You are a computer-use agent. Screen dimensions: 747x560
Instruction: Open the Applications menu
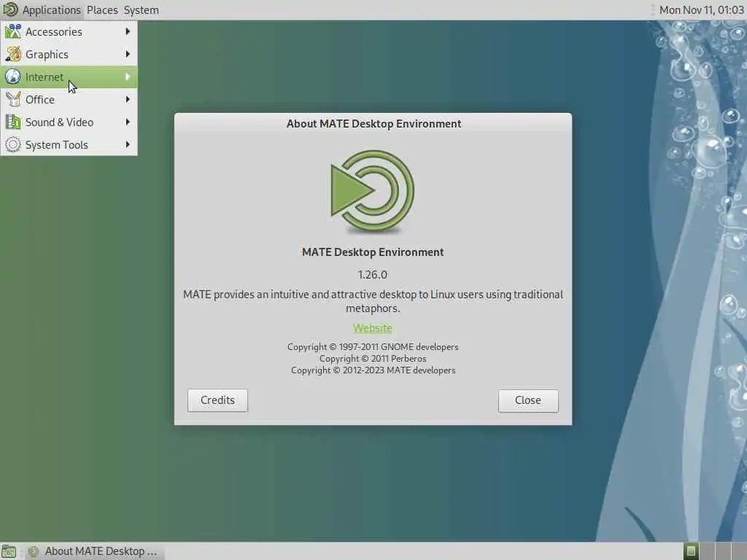point(52,10)
